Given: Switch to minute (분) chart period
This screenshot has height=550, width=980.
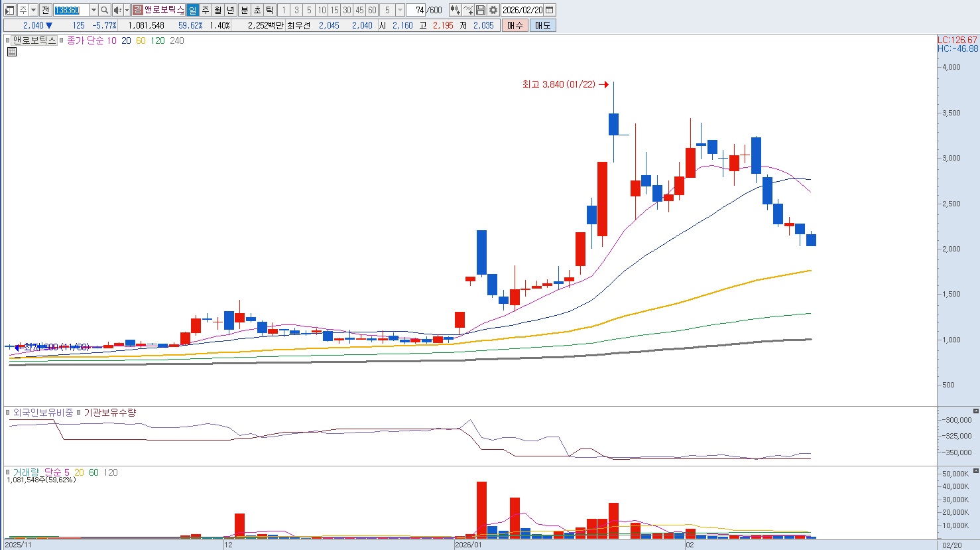Looking at the screenshot, I should click(x=244, y=10).
